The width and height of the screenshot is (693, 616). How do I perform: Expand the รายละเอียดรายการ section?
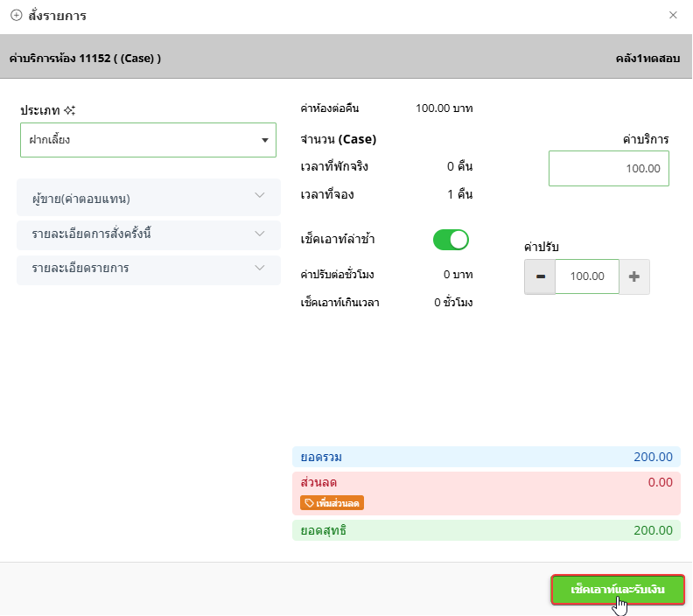pyautogui.click(x=149, y=269)
